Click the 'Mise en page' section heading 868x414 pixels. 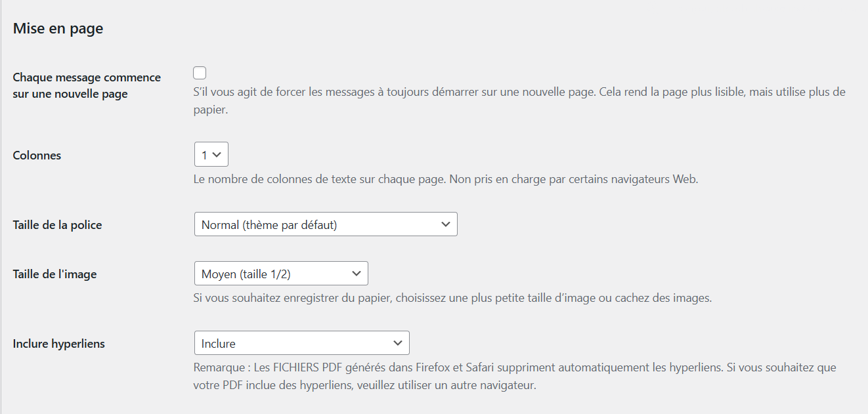click(58, 28)
